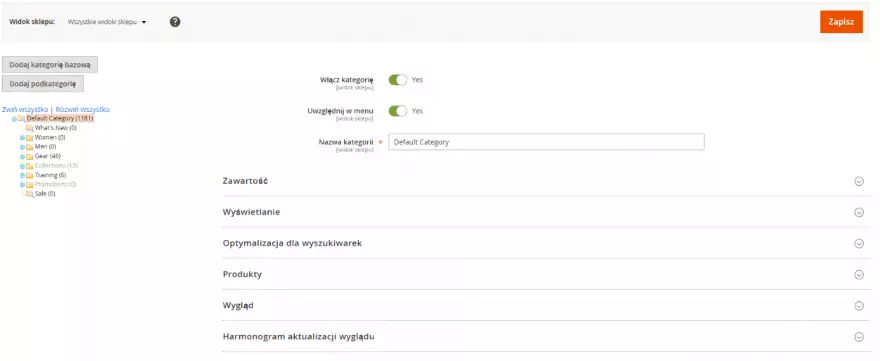880x361 pixels.
Task: Click the Collections folder icon
Action: pos(30,166)
